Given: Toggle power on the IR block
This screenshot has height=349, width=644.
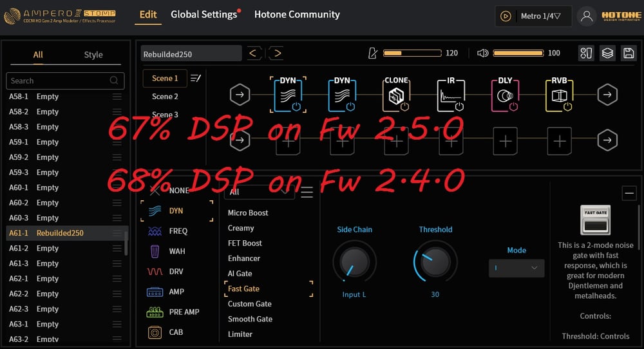Looking at the screenshot, I should (459, 107).
